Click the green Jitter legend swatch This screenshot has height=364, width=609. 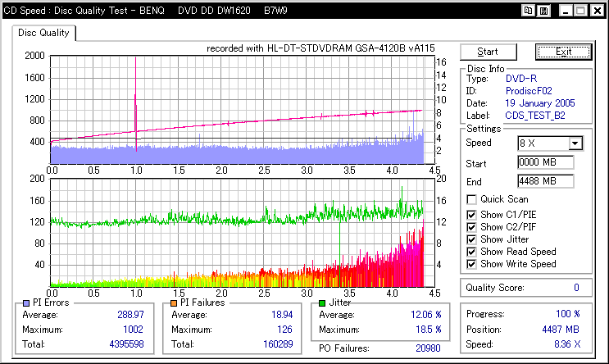322,303
